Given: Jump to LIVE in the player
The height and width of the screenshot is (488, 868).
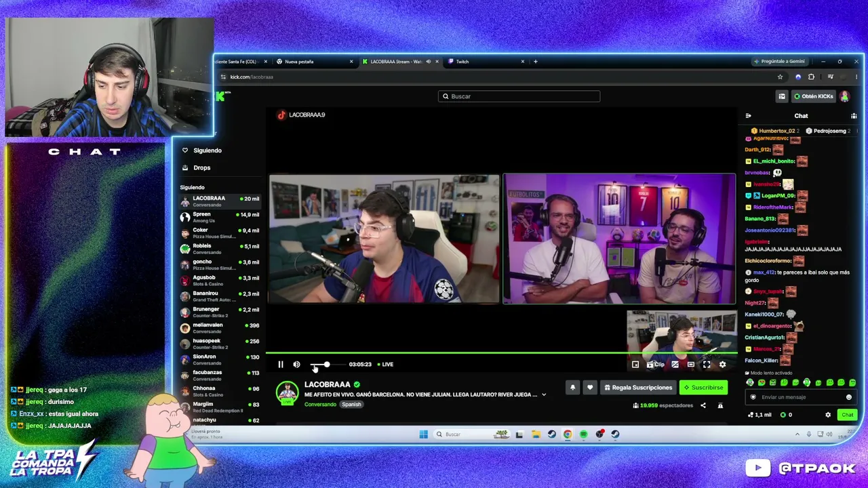Looking at the screenshot, I should (385, 365).
